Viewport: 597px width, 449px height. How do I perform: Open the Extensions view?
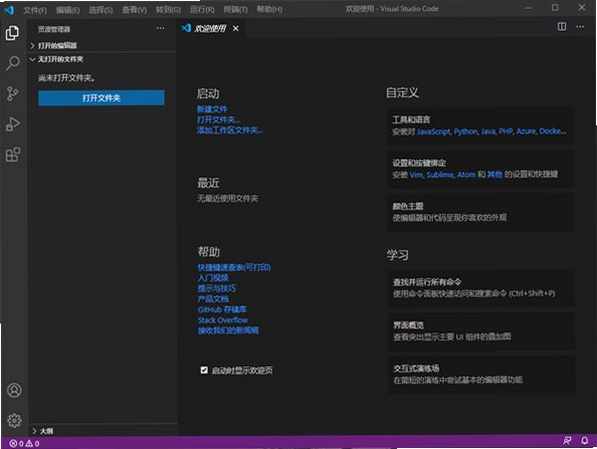click(13, 155)
